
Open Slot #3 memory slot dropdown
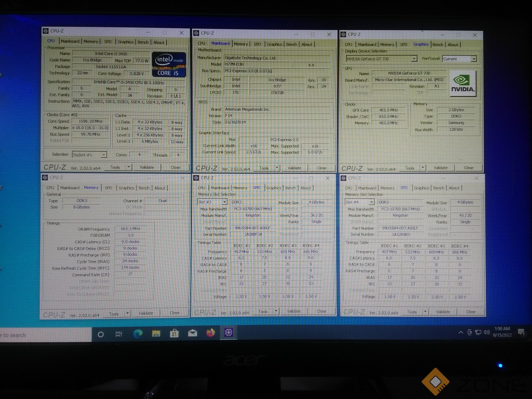coord(224,202)
